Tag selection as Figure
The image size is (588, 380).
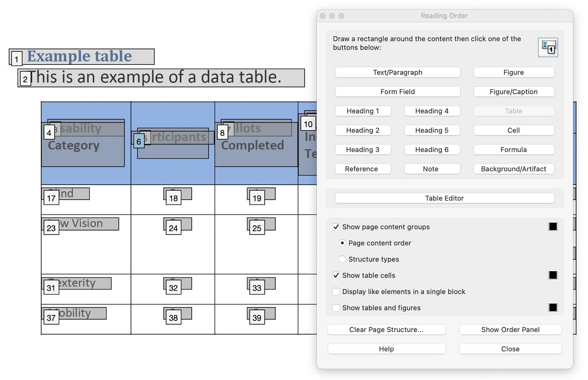click(x=514, y=72)
